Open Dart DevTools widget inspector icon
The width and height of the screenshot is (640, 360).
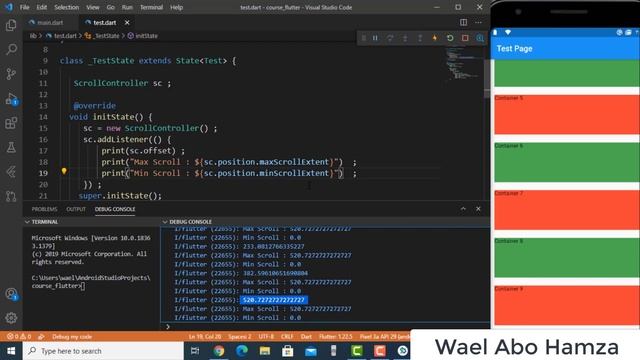click(480, 38)
